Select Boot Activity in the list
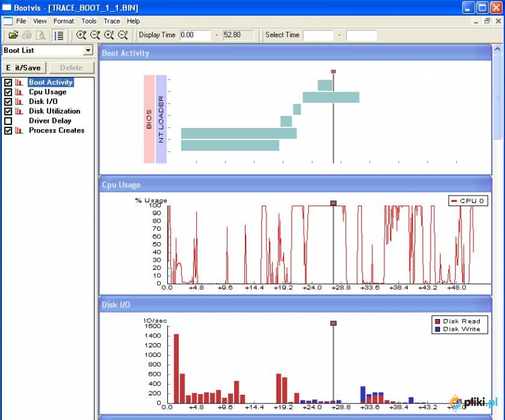This screenshot has height=420, width=505. tap(51, 83)
